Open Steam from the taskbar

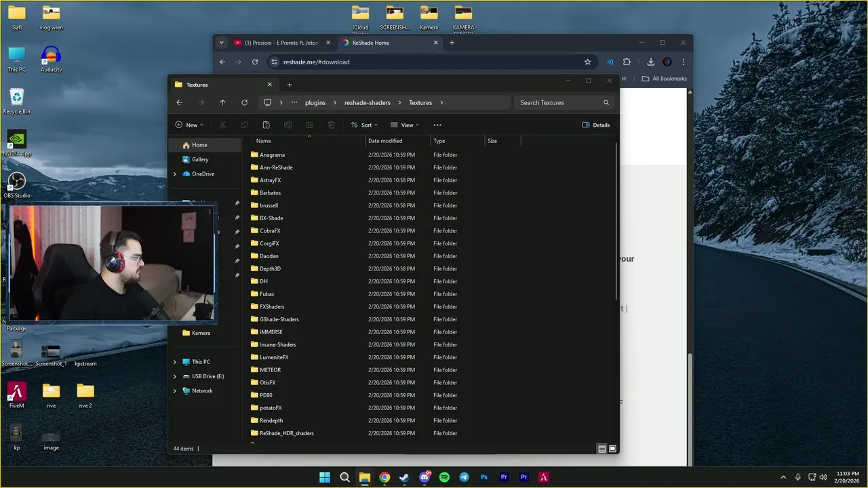click(404, 477)
